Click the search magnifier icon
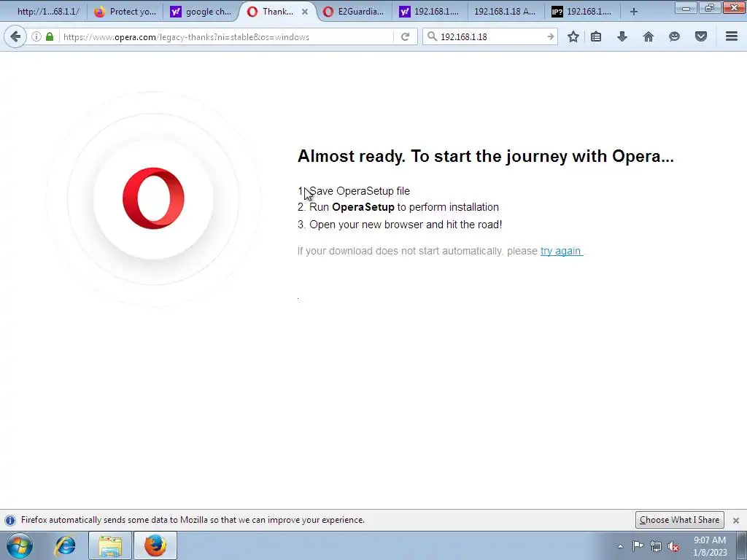This screenshot has width=747, height=560. point(432,36)
